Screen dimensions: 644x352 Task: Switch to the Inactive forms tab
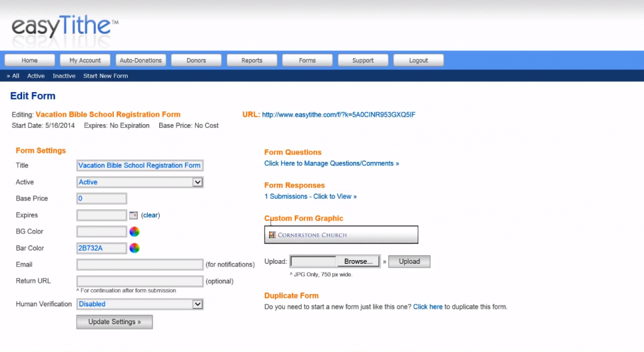click(64, 76)
